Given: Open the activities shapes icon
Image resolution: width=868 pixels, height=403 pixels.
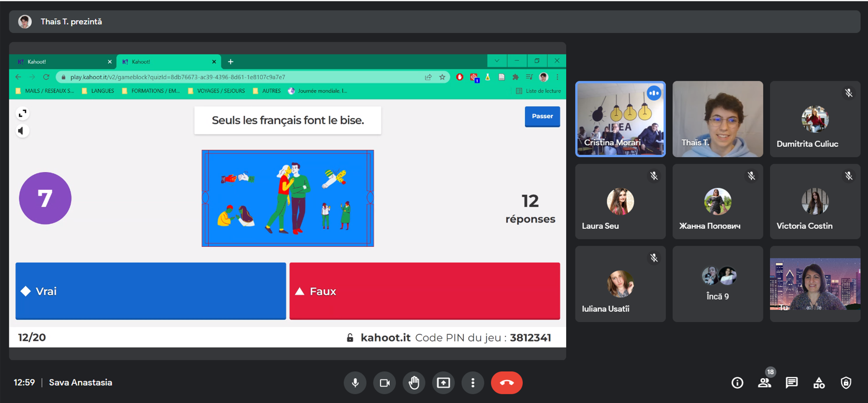Looking at the screenshot, I should pos(819,383).
